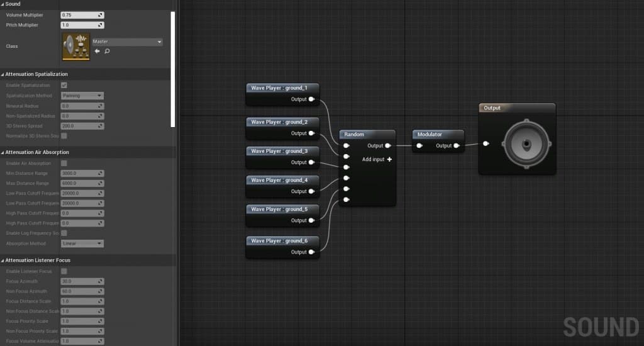
Task: Click the Focus Priority Scale value field
Action: pos(82,321)
